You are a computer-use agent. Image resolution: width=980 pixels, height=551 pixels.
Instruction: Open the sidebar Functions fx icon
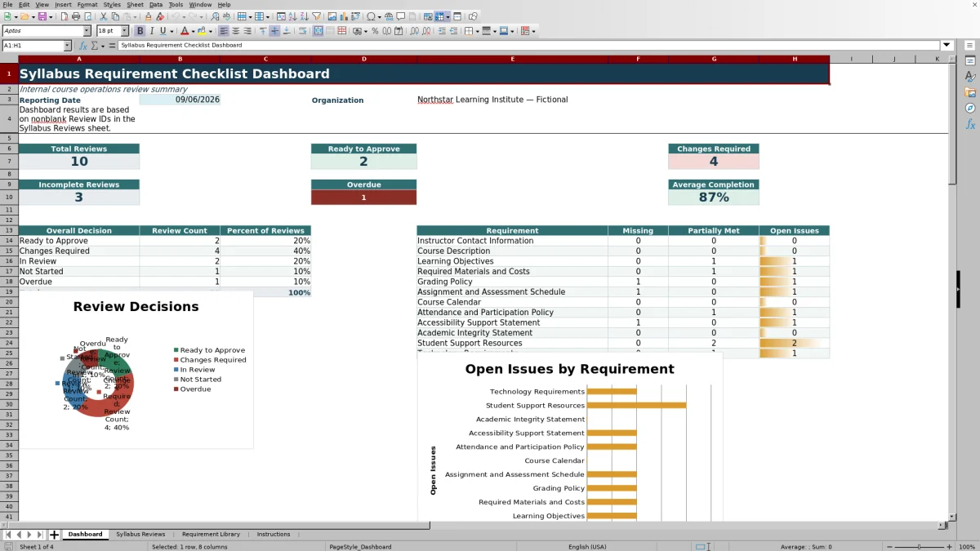970,124
